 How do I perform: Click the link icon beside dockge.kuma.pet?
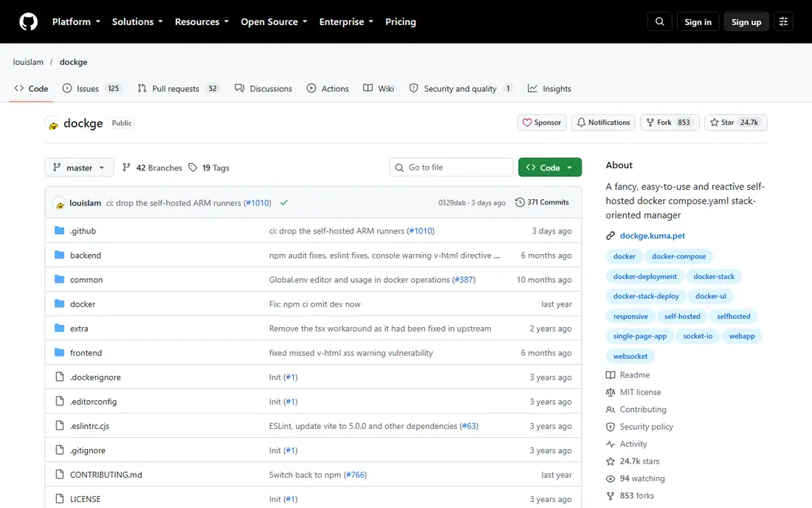pos(610,236)
